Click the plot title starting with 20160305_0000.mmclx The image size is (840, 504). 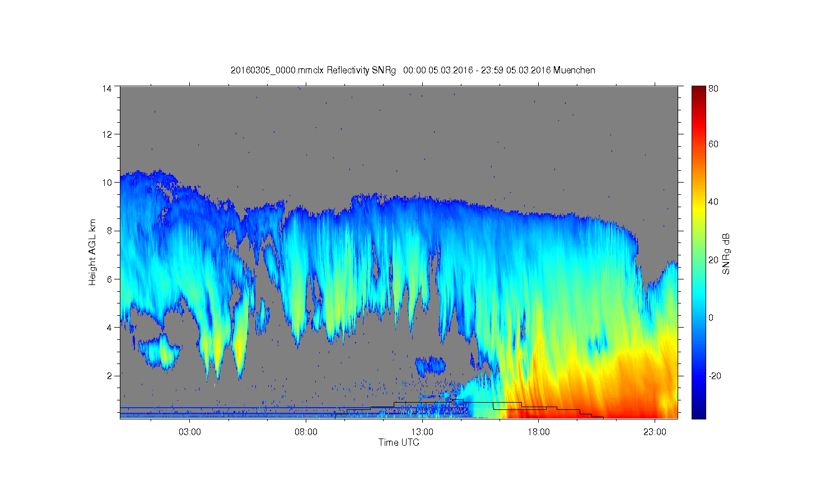tap(413, 71)
